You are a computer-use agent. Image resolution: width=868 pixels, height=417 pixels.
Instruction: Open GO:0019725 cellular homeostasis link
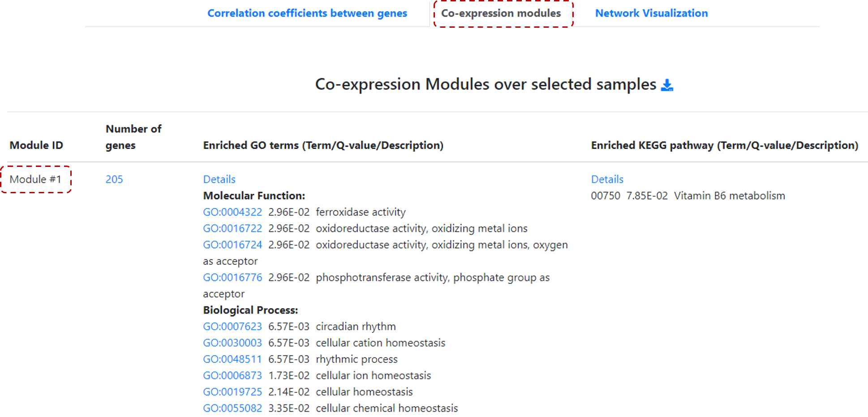[232, 392]
